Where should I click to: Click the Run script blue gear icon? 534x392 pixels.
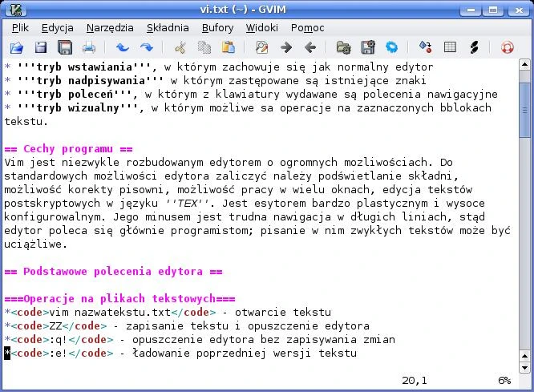coord(391,47)
